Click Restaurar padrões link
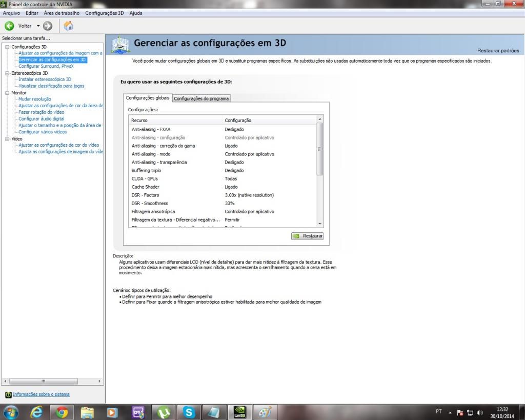 click(x=498, y=51)
